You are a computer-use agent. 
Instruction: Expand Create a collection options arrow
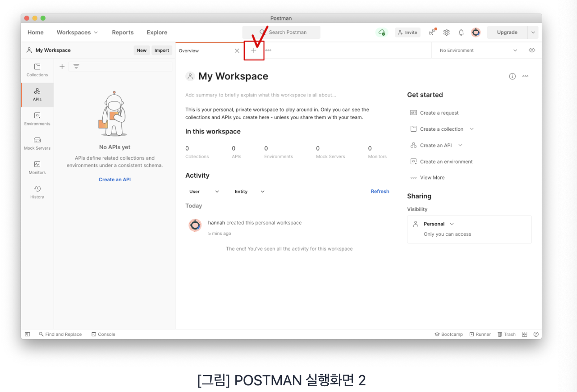tap(472, 129)
